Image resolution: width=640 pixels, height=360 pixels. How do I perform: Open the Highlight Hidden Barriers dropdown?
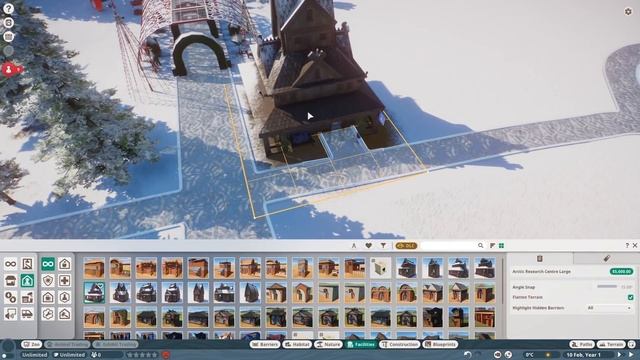point(609,308)
